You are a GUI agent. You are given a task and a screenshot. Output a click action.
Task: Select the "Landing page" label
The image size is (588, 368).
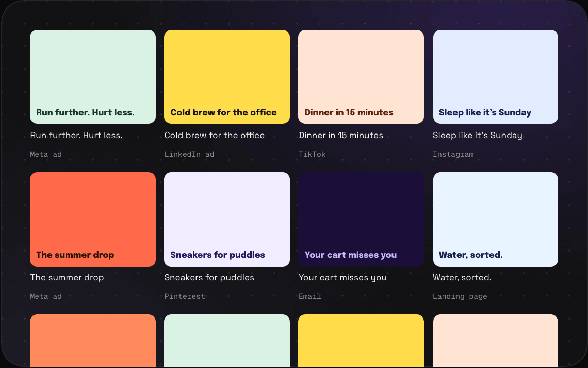[x=460, y=296]
